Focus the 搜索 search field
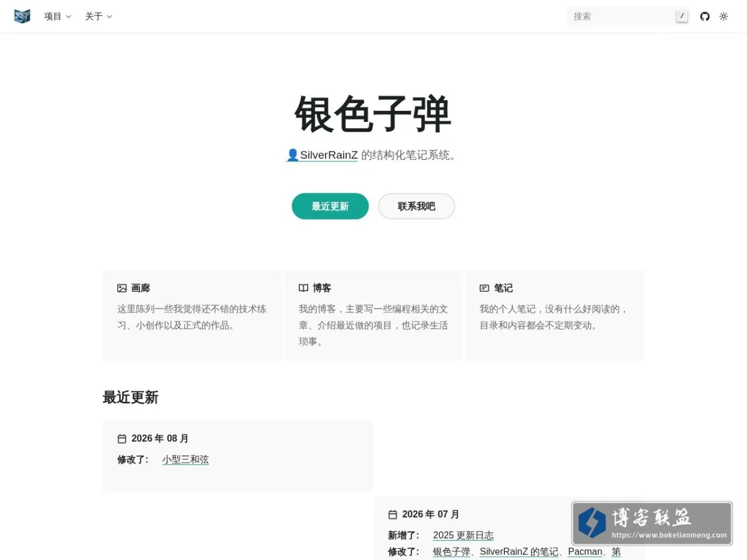The width and height of the screenshot is (747, 560). pyautogui.click(x=628, y=16)
